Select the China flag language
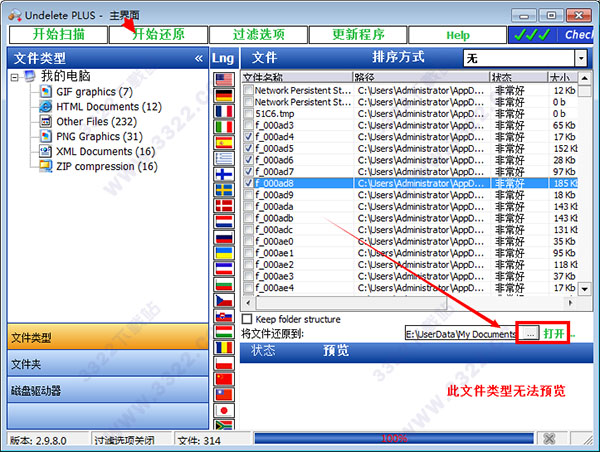The width and height of the screenshot is (600, 452). (x=224, y=379)
